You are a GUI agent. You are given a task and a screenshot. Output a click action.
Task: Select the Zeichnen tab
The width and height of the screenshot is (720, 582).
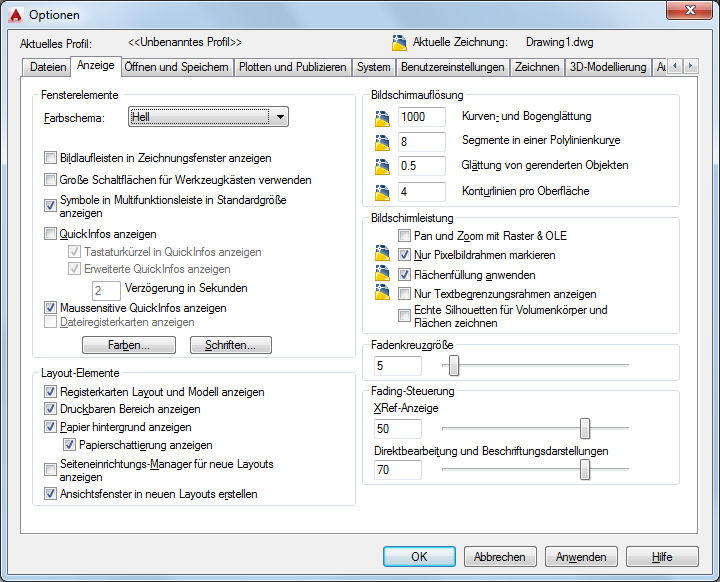[x=536, y=67]
